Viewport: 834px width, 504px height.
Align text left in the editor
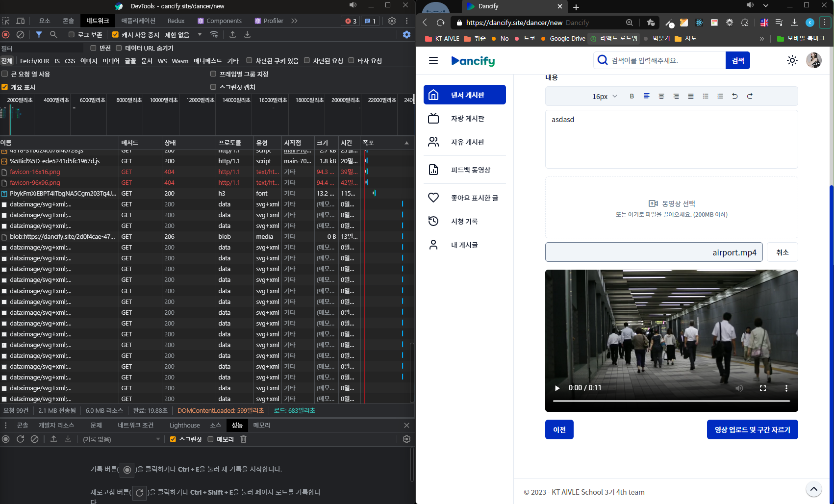tap(647, 96)
